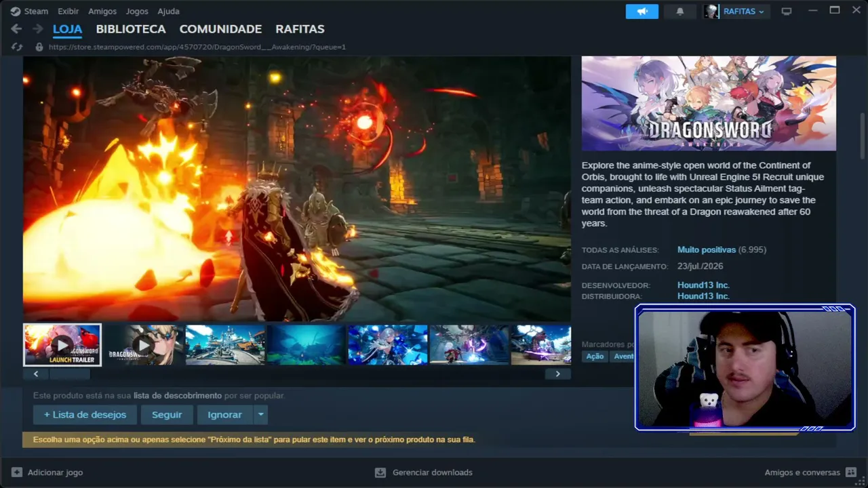
Task: Select the fifth screenshot thumbnail
Action: pyautogui.click(x=388, y=345)
